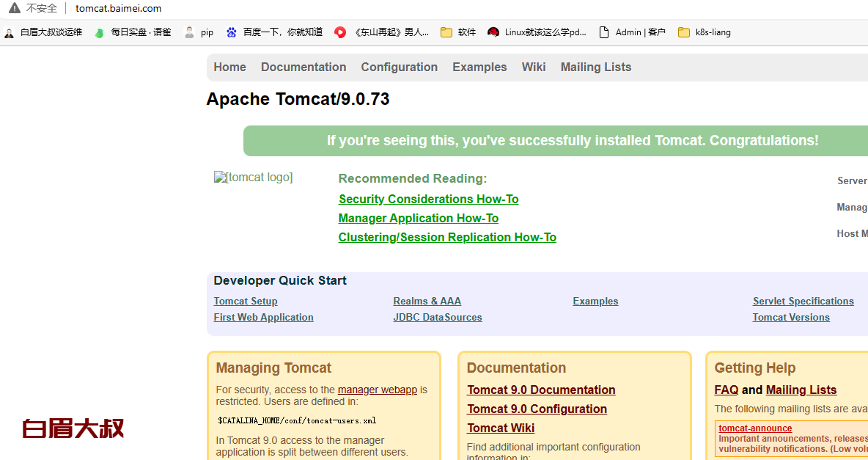868x460 pixels.
Task: Open the 《东山再起》 bookmark
Action: coord(381,32)
